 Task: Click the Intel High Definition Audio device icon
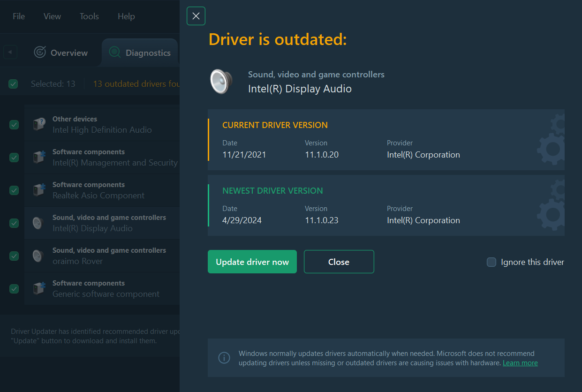point(39,124)
